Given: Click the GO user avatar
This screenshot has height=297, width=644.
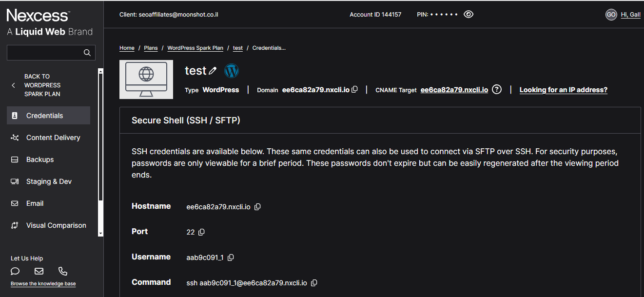Looking at the screenshot, I should [x=611, y=15].
